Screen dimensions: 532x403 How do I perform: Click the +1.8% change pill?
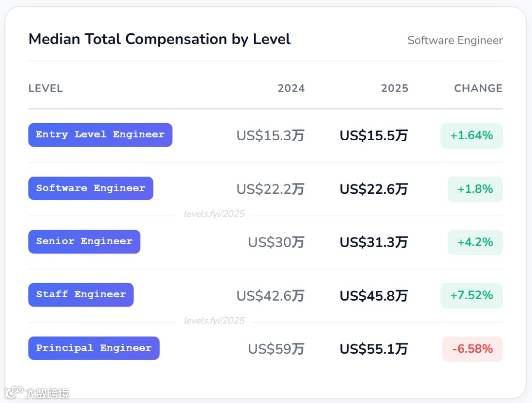(x=475, y=189)
